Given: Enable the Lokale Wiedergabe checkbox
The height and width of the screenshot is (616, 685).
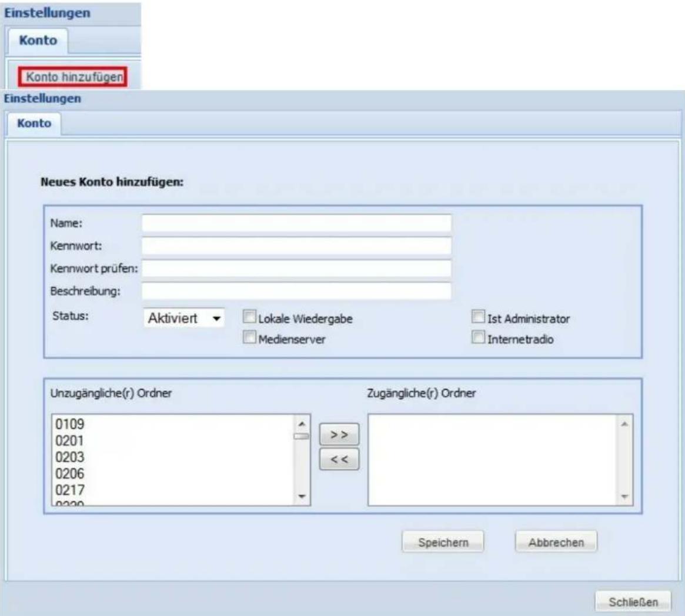Looking at the screenshot, I should (x=249, y=317).
